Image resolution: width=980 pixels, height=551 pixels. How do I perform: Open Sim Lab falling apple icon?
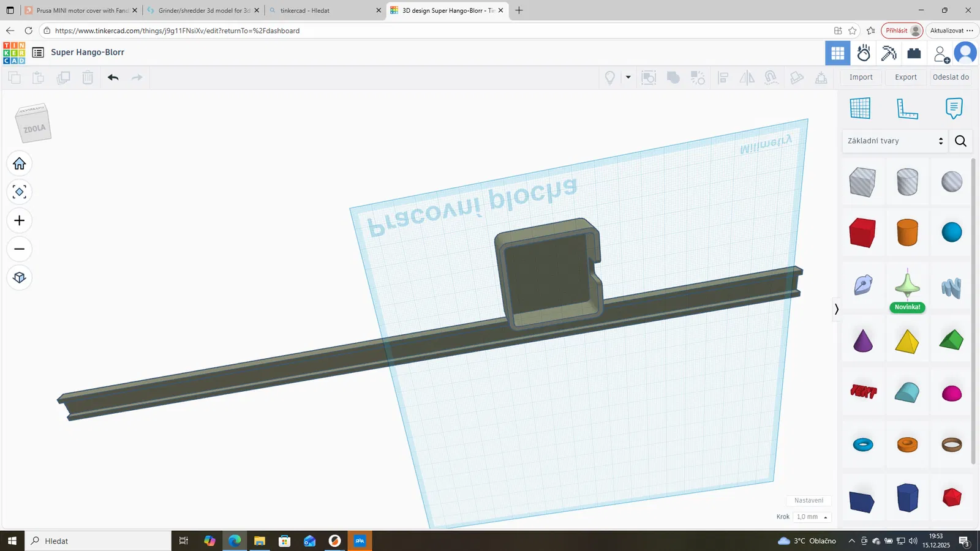tap(864, 53)
